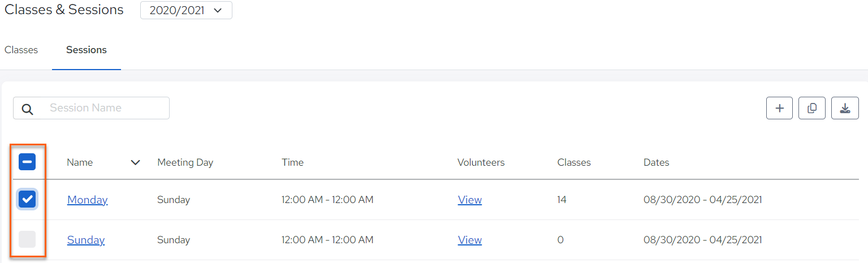Click the copy sessions icon

(812, 108)
